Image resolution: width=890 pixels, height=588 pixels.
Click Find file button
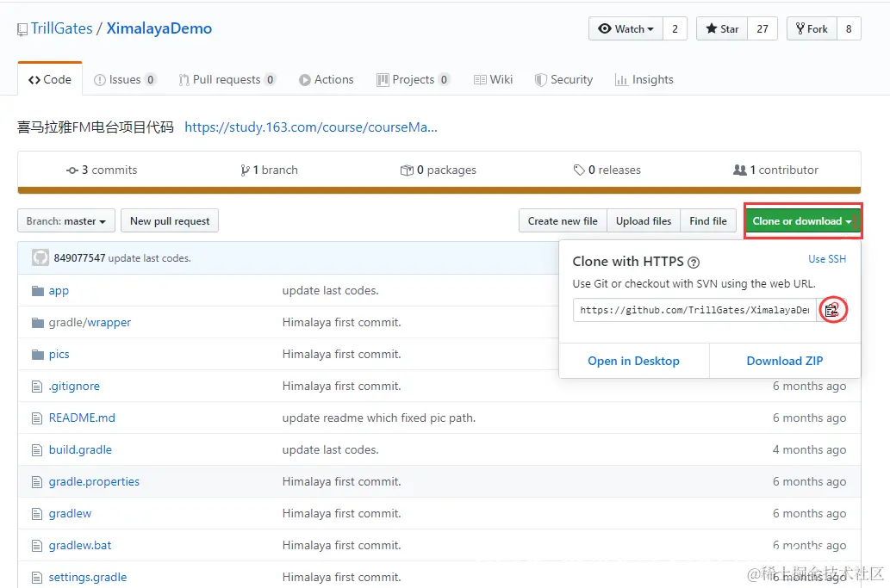point(708,220)
